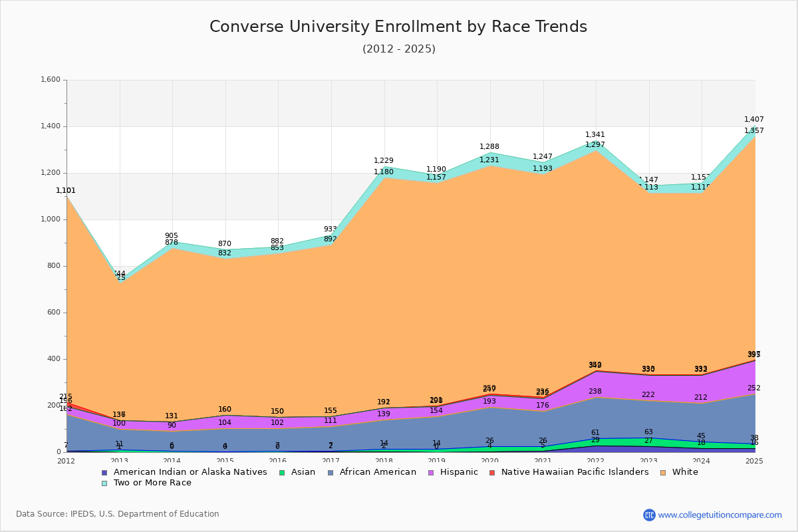The image size is (798, 532).
Task: Toggle American Indian or Alaska Natives legend swatch
Action: coord(104,472)
